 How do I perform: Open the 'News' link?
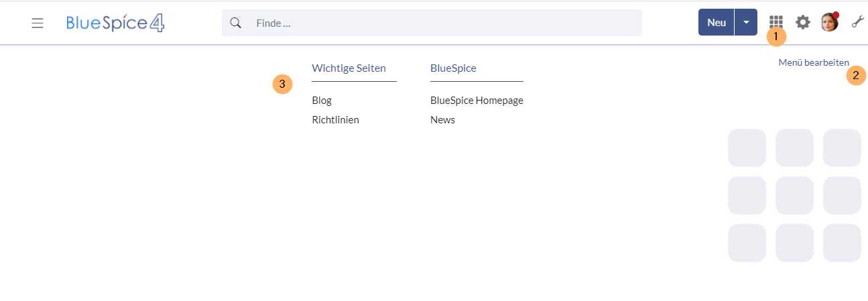(x=442, y=120)
